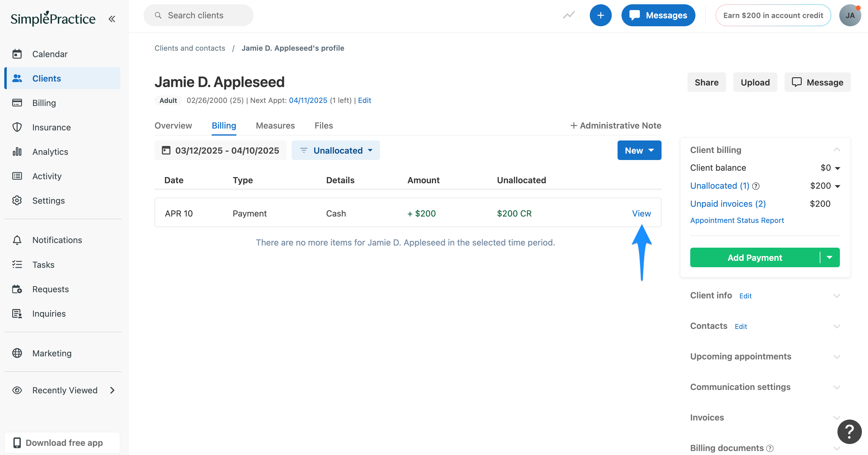868x455 pixels.
Task: Expand the Add Payment options arrow
Action: (x=829, y=257)
